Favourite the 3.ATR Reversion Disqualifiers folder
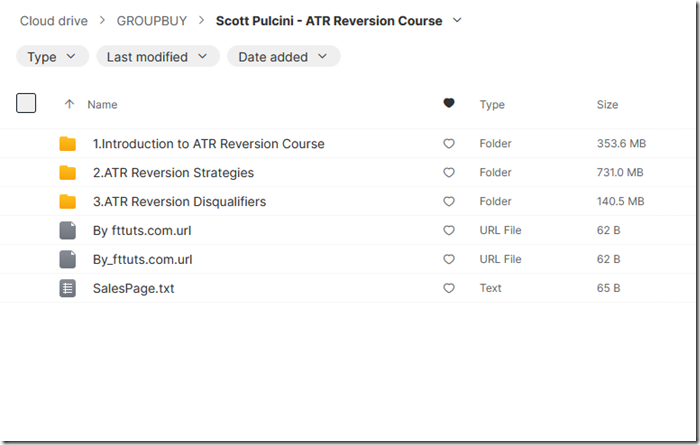 pos(449,202)
